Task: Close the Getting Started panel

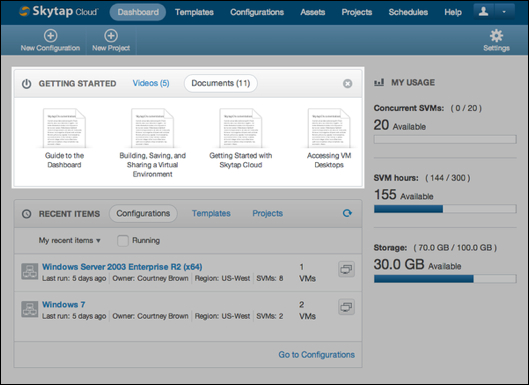Action: pyautogui.click(x=347, y=84)
